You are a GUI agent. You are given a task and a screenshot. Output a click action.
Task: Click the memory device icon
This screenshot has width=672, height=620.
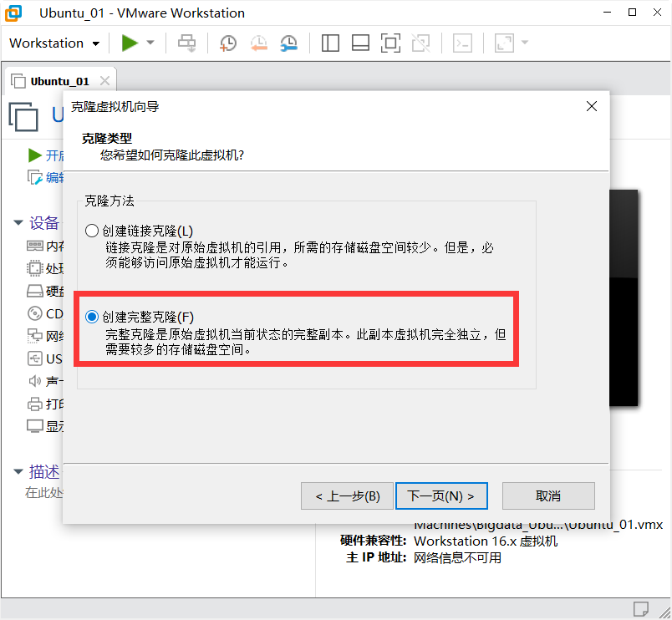(x=35, y=246)
